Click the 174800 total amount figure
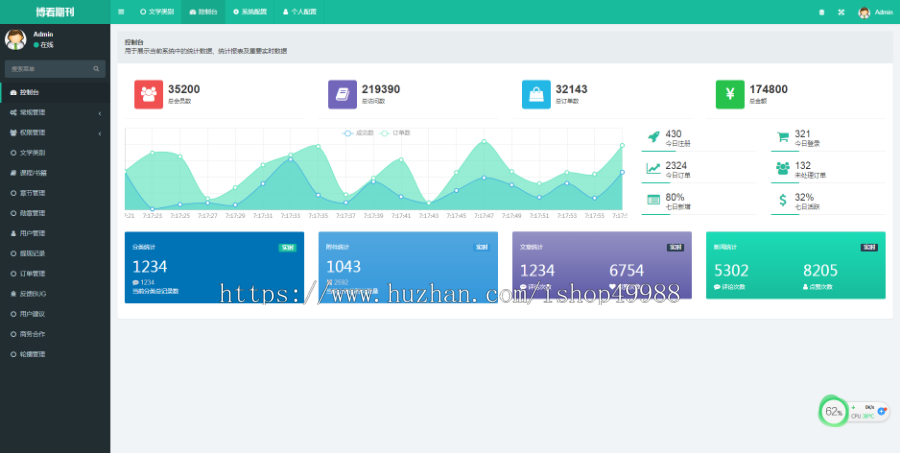 click(769, 89)
